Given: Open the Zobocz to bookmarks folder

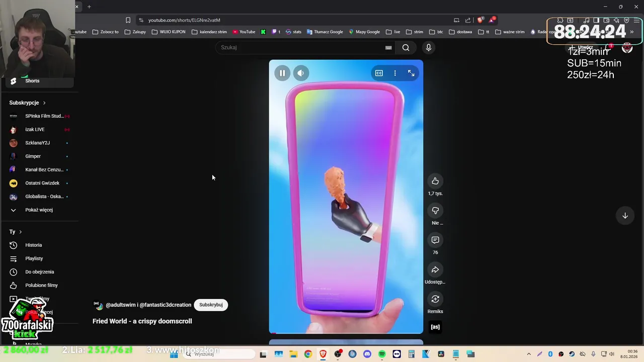Looking at the screenshot, I should coord(106,32).
